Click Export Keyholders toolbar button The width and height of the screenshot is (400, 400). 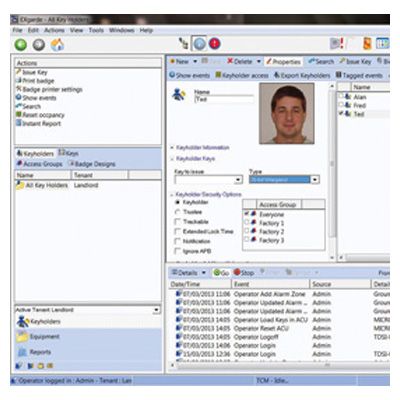(302, 75)
